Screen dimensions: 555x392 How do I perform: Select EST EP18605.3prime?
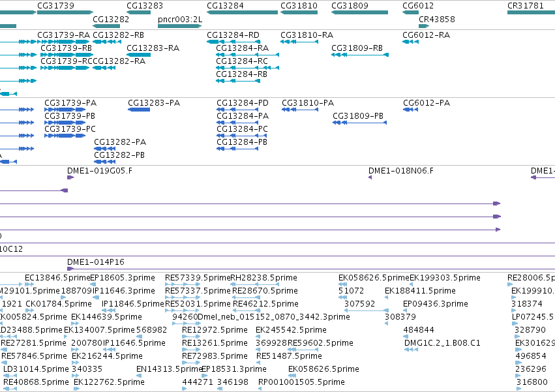123,278
